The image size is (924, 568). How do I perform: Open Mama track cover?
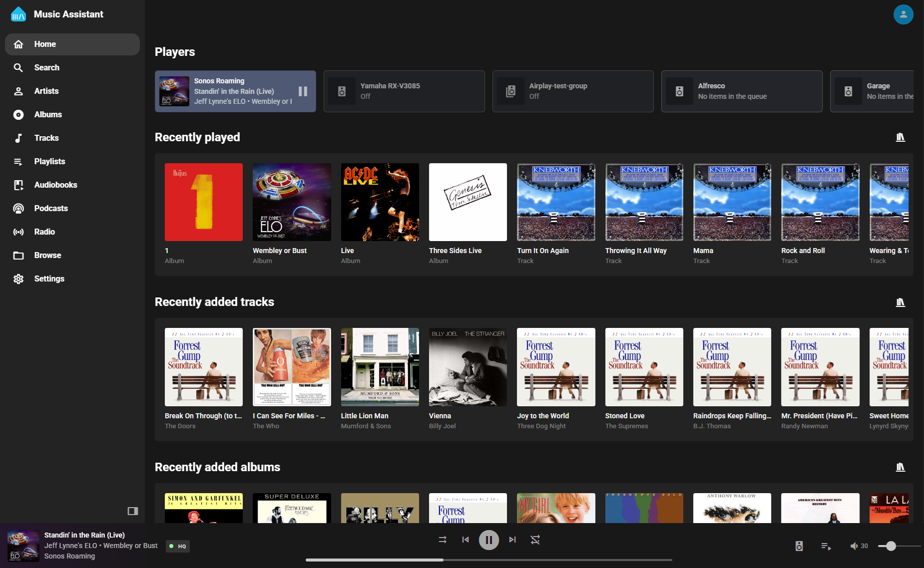point(732,202)
